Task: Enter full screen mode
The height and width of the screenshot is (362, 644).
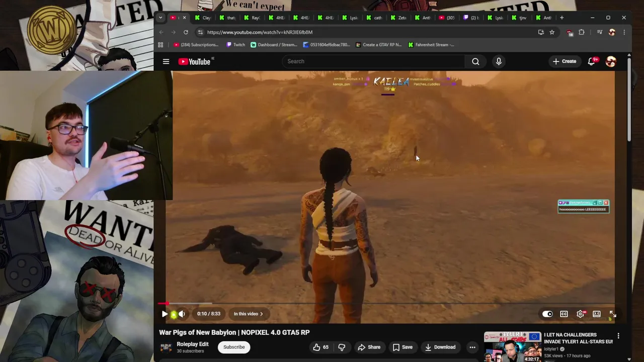Action: [613, 314]
